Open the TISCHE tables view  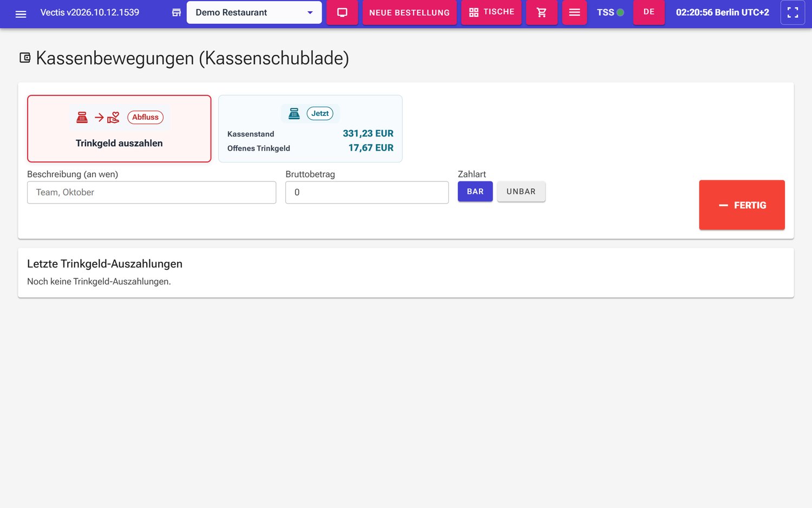491,12
